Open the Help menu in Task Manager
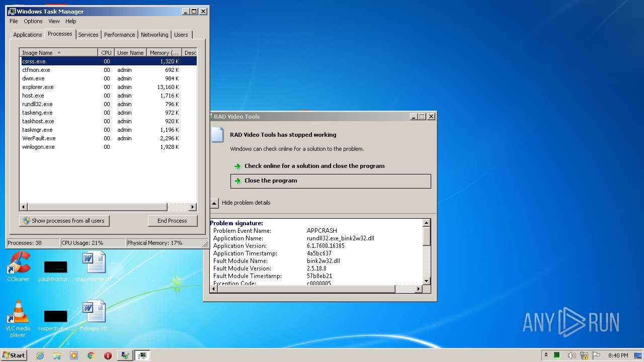The width and height of the screenshot is (644, 362). coord(71,21)
